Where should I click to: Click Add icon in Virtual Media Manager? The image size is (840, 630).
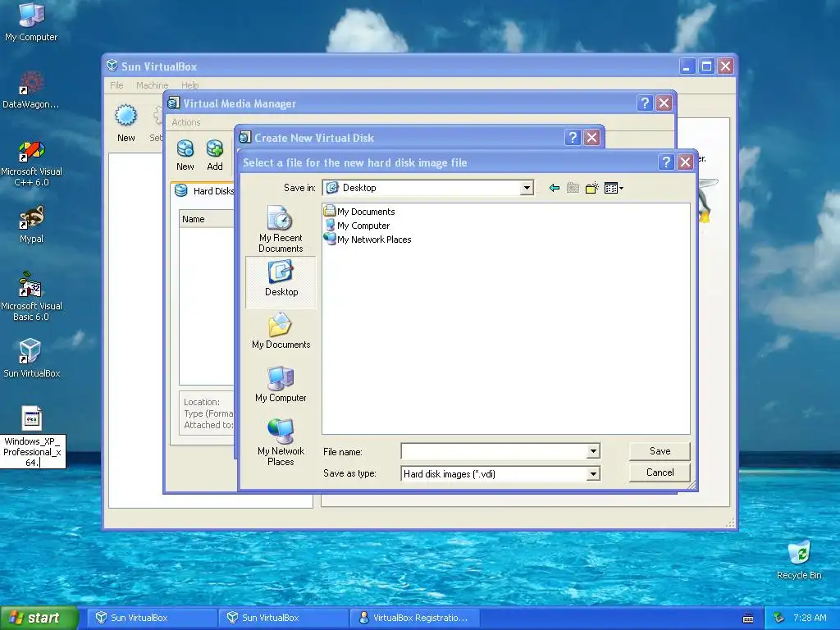(215, 155)
